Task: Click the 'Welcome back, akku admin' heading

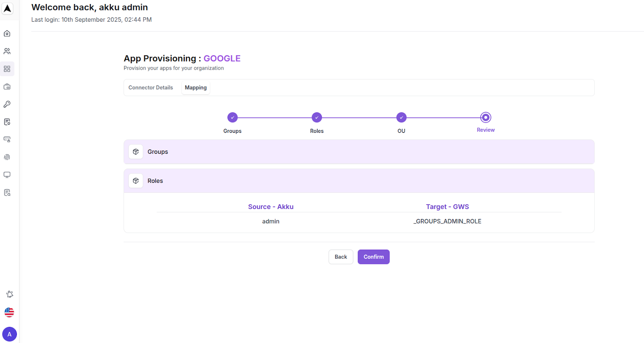Action: click(90, 7)
